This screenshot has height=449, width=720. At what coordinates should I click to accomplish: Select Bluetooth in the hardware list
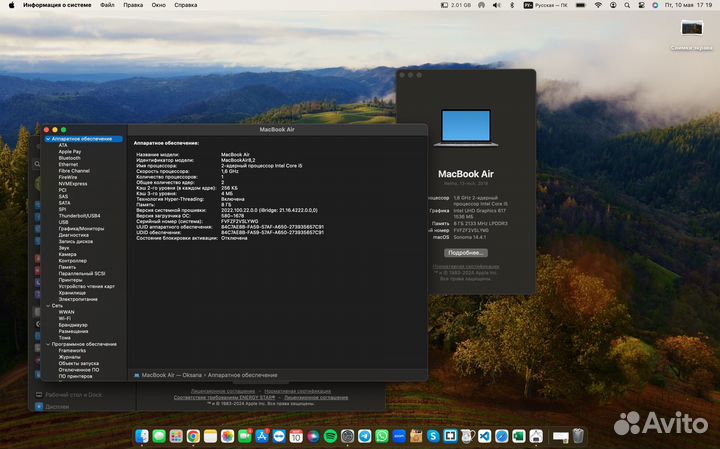point(69,158)
